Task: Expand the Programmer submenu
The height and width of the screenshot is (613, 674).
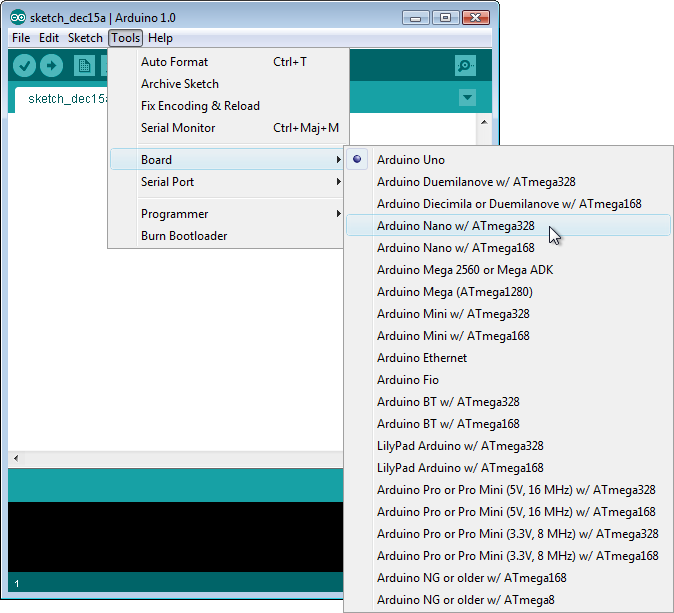Action: [227, 214]
